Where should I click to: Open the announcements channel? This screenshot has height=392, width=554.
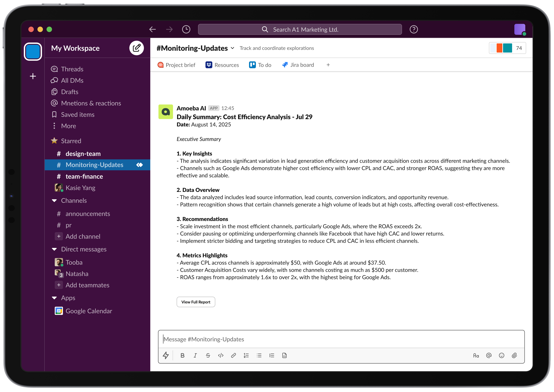click(x=84, y=214)
